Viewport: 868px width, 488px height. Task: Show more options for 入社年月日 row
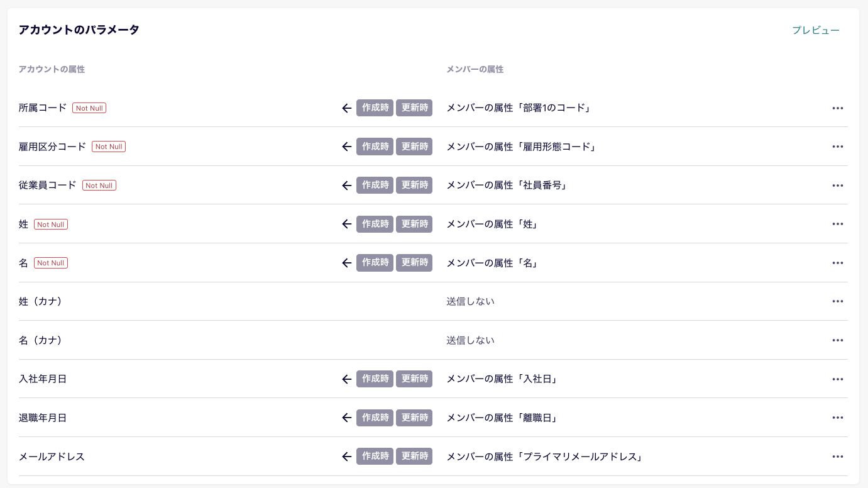[x=837, y=379]
